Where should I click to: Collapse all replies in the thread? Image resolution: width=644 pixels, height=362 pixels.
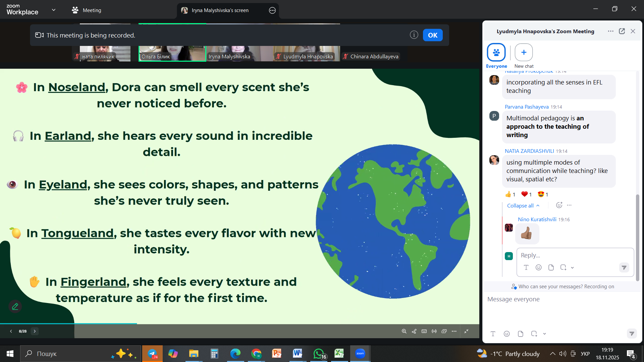tap(523, 205)
